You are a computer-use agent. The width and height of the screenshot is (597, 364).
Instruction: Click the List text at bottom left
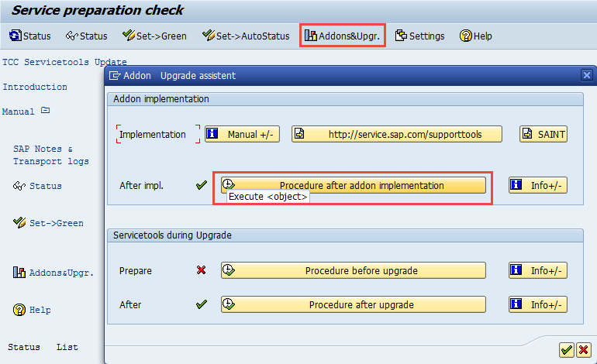click(x=67, y=347)
